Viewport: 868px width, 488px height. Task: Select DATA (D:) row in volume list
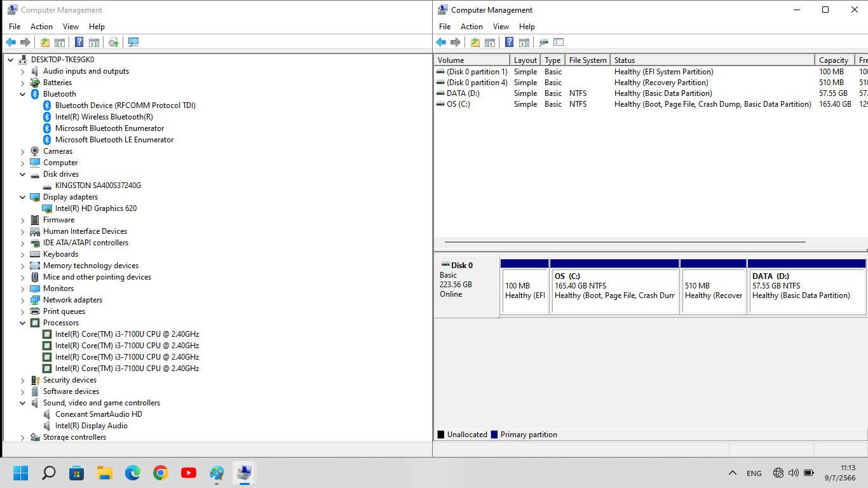[x=651, y=93]
